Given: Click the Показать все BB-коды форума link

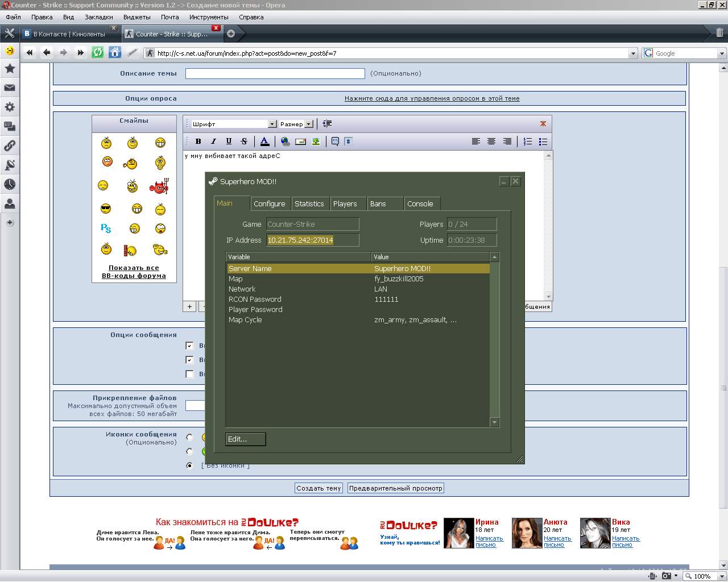Looking at the screenshot, I should 134,272.
